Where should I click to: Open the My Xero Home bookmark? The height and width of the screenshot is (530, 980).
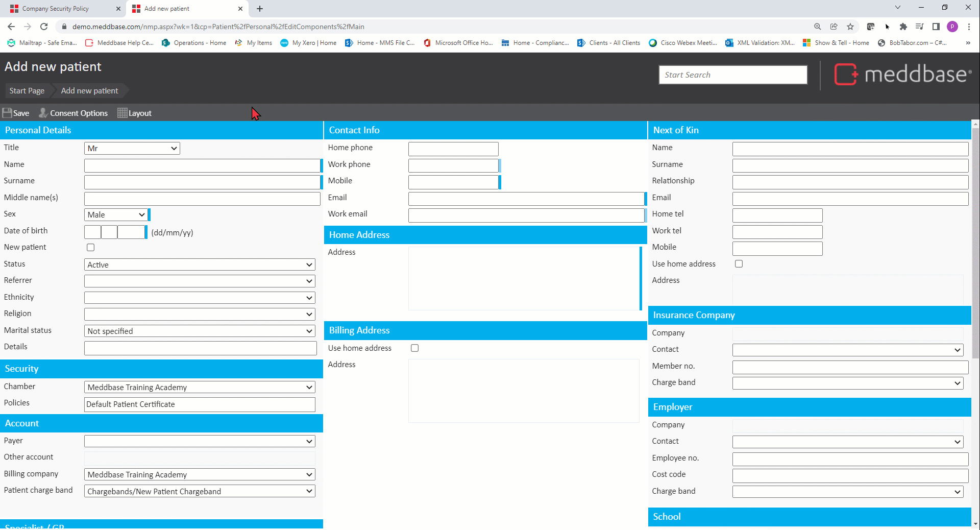click(309, 43)
